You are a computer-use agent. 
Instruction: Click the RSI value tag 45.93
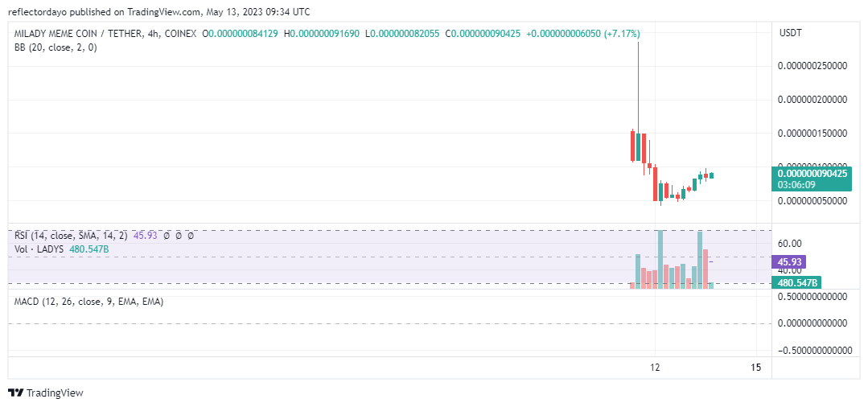tap(790, 262)
